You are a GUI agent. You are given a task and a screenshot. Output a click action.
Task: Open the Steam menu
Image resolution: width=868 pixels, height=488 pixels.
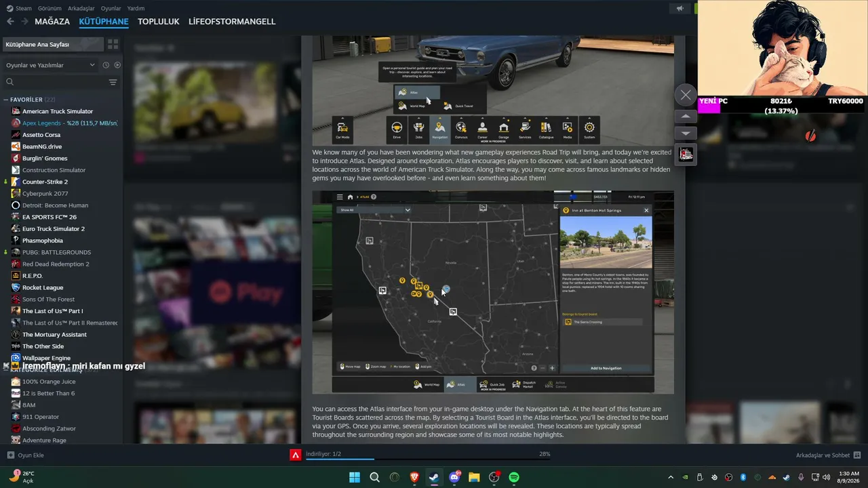pos(20,8)
